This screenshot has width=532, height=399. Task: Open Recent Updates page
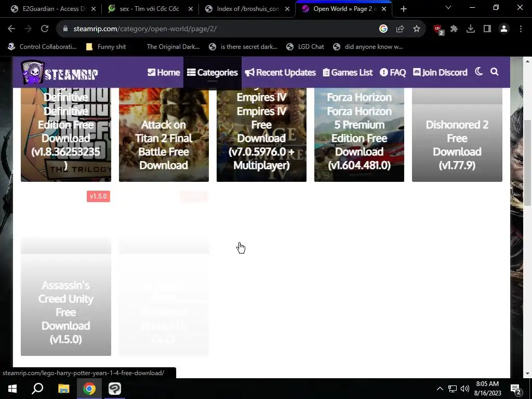[x=280, y=72]
